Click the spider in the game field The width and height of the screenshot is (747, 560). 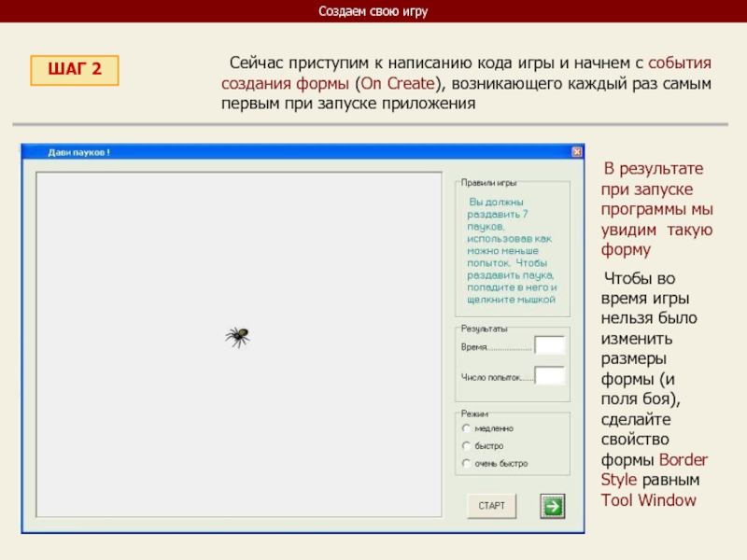click(237, 337)
